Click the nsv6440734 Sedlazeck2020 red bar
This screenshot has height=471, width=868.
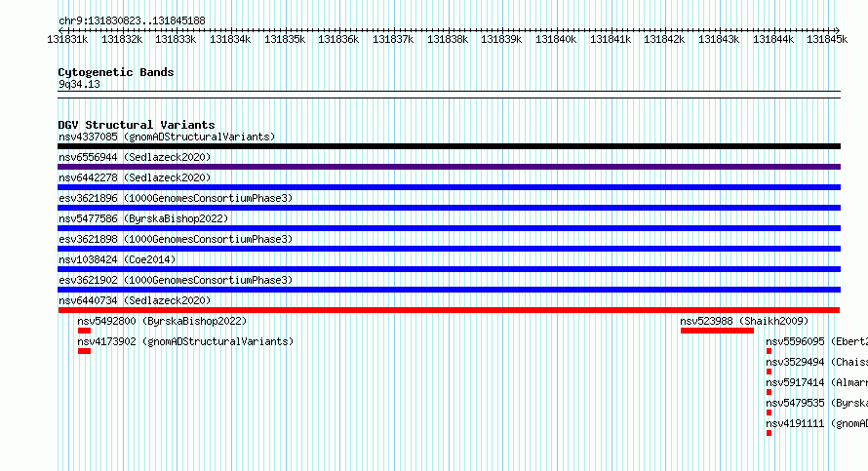click(x=449, y=310)
